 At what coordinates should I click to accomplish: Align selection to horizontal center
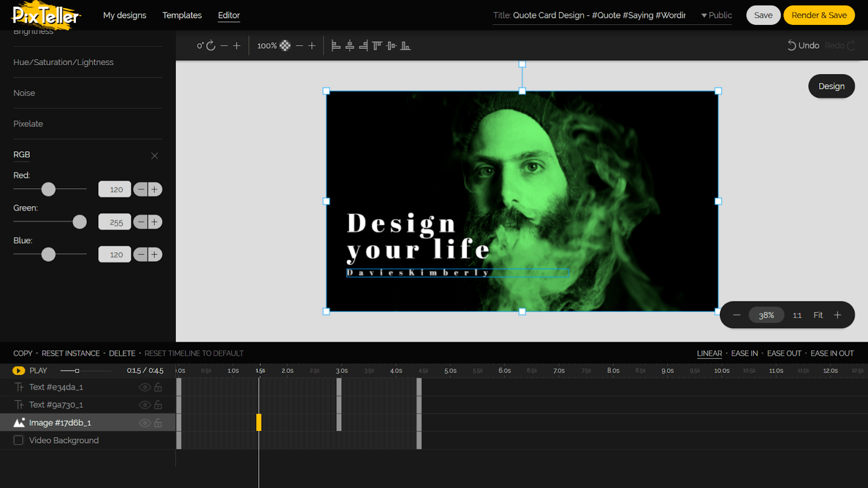350,46
